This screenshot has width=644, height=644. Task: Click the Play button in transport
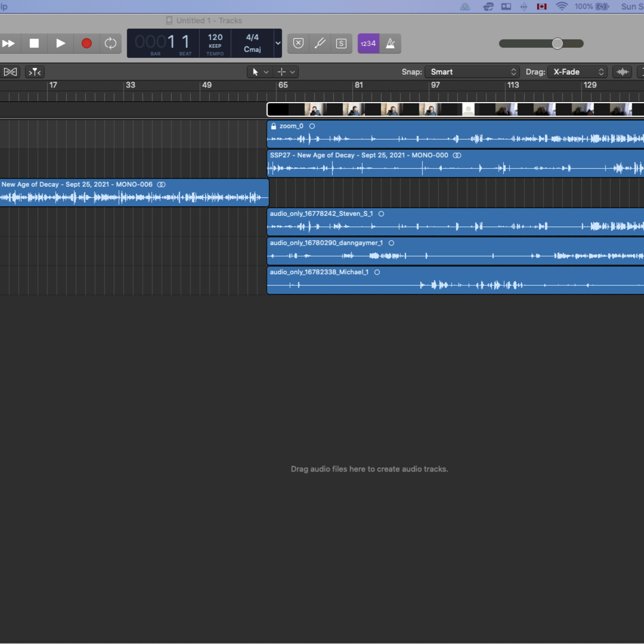[x=60, y=43]
